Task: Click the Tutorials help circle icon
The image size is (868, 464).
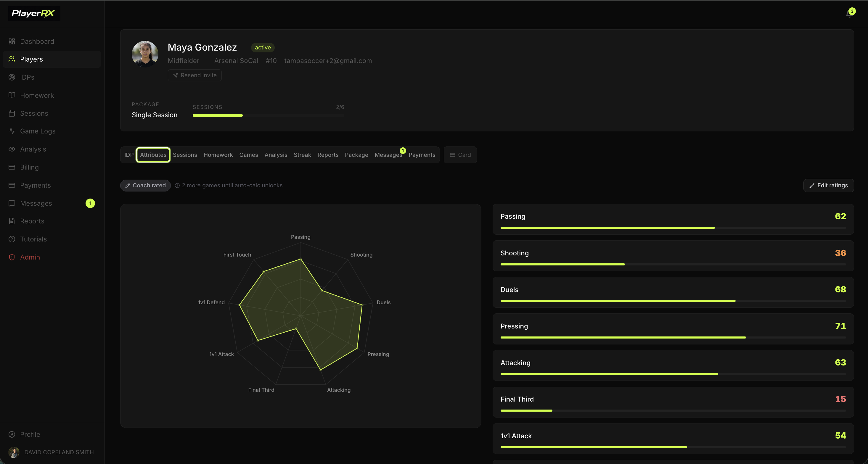Action: (x=12, y=239)
